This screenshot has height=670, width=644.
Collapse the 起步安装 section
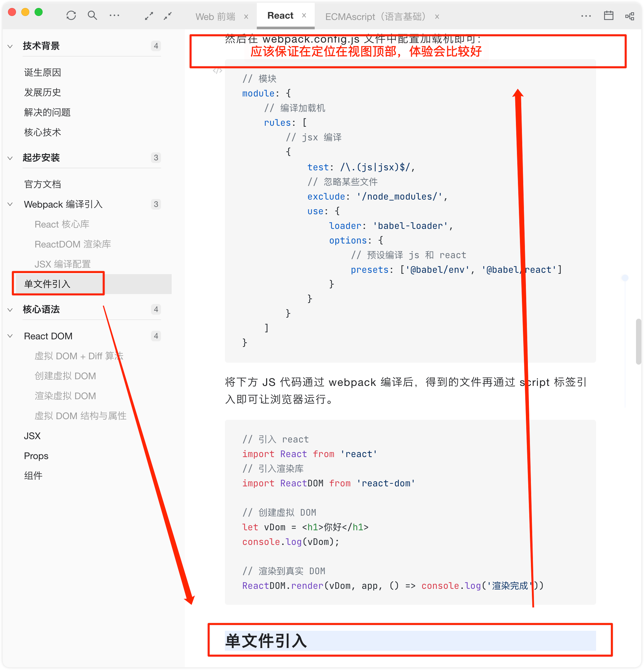(10, 158)
